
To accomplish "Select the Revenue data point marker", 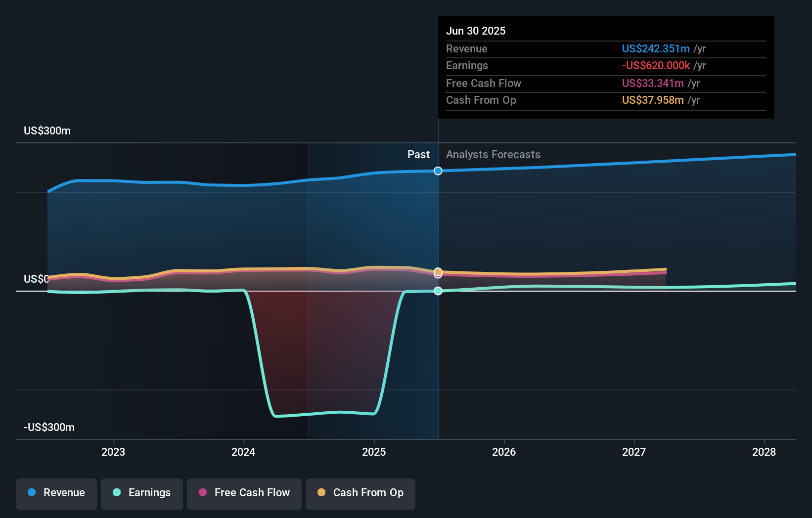I will point(438,171).
